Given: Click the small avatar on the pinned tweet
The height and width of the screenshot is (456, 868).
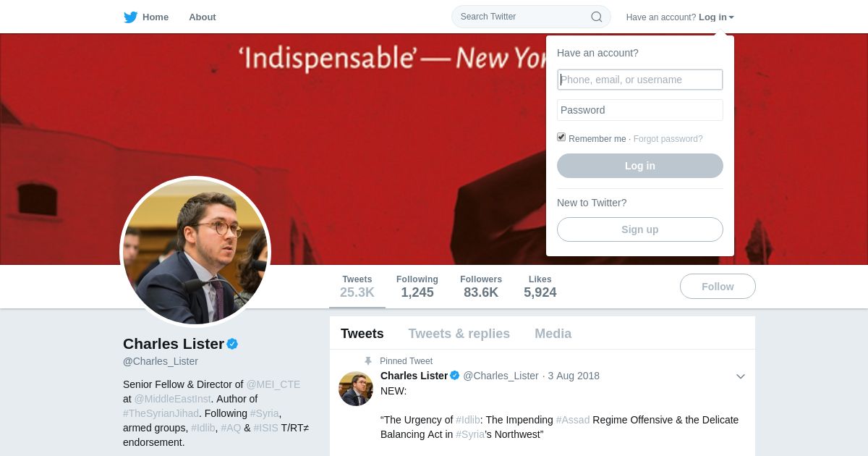Looking at the screenshot, I should point(356,389).
